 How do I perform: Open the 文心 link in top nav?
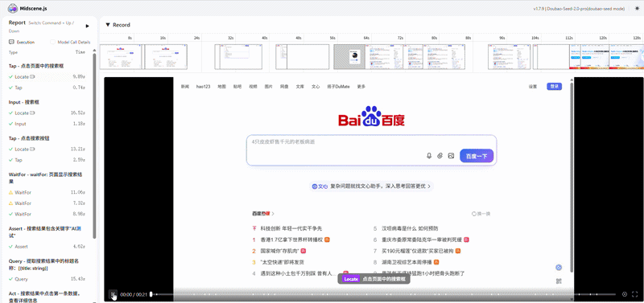(316, 87)
